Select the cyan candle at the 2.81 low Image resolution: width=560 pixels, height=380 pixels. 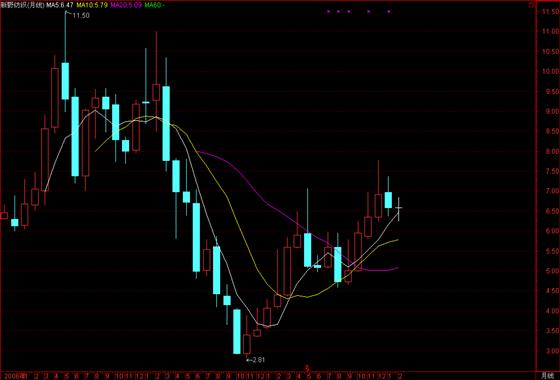coord(237,331)
